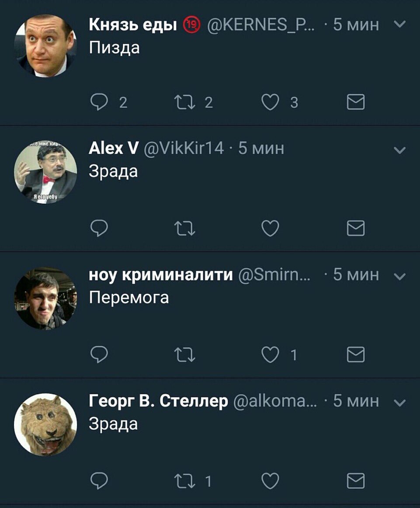Message the Георг В. Стеллер tweet
420x508 pixels.
tap(356, 480)
